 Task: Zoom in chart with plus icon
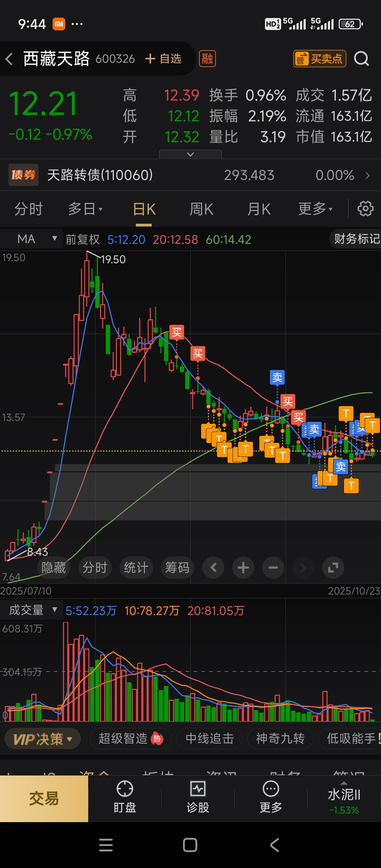243,568
